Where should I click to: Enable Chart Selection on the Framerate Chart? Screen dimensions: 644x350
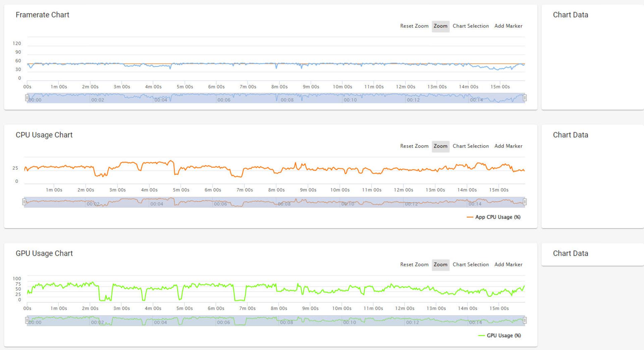[x=471, y=26]
